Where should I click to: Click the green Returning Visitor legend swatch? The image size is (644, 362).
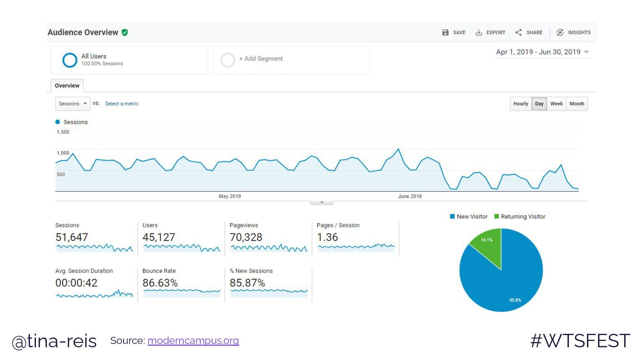(x=496, y=217)
